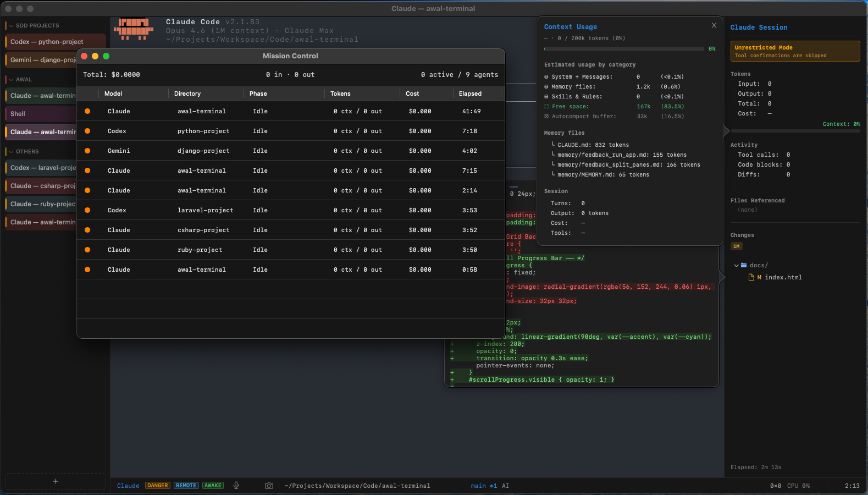Screen dimensions: 868x495
Task: Click the Memory files category icon
Action: (x=546, y=87)
